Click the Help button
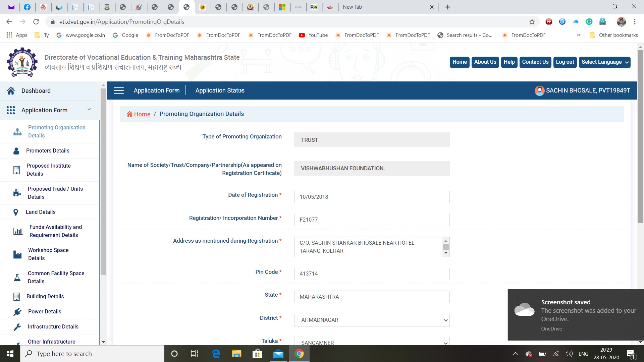 pos(509,62)
